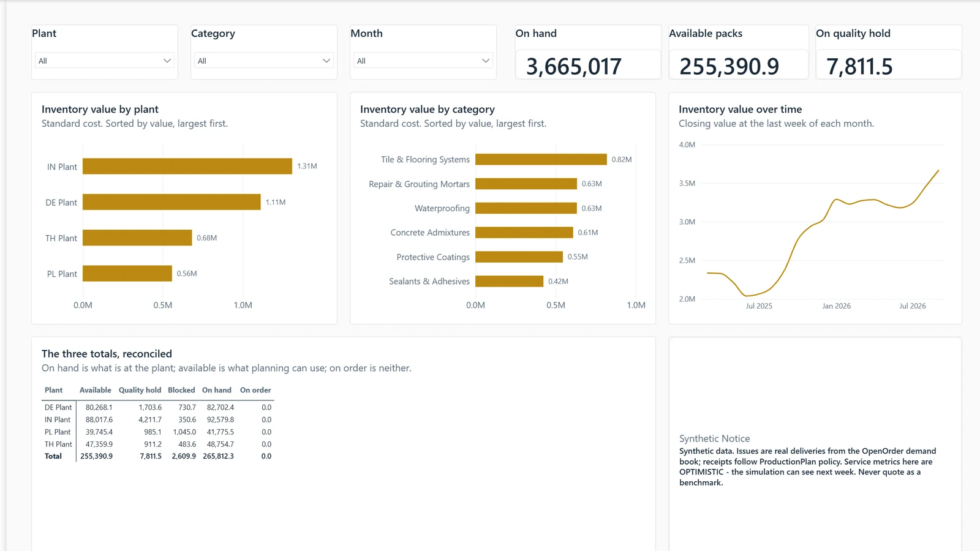Click the DE Plant bar in chart
Image resolution: width=980 pixels, height=551 pixels.
tap(171, 202)
